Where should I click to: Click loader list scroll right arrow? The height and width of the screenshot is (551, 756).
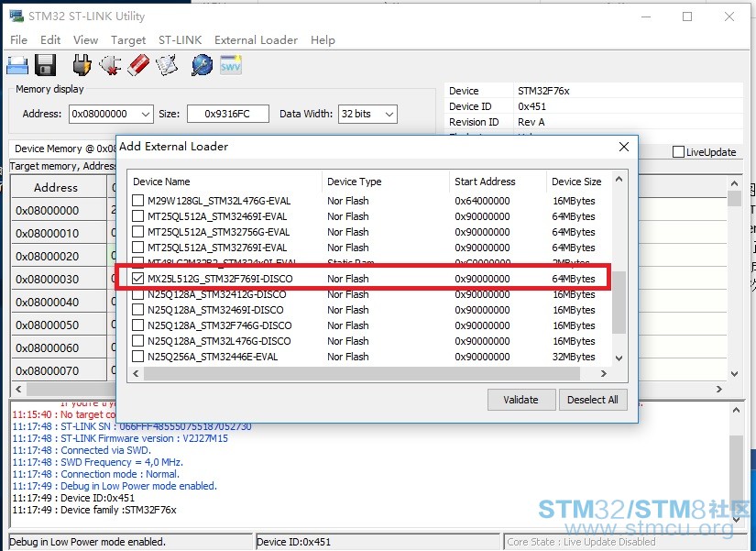coord(603,373)
